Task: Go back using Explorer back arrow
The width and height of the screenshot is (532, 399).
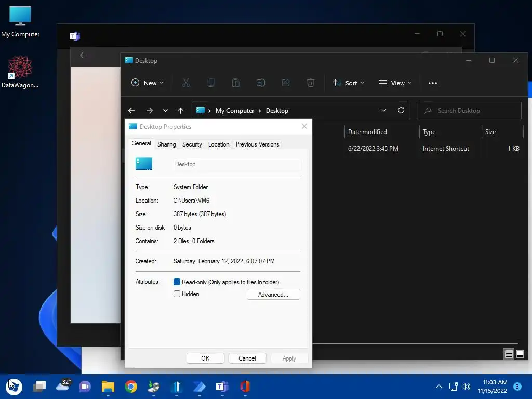Action: [x=131, y=111]
